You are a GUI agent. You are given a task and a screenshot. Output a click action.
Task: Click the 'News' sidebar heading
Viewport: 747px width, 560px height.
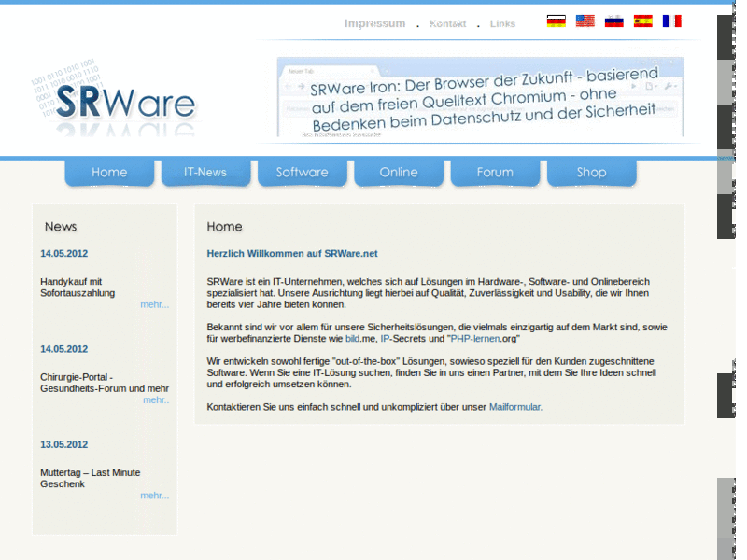(61, 227)
